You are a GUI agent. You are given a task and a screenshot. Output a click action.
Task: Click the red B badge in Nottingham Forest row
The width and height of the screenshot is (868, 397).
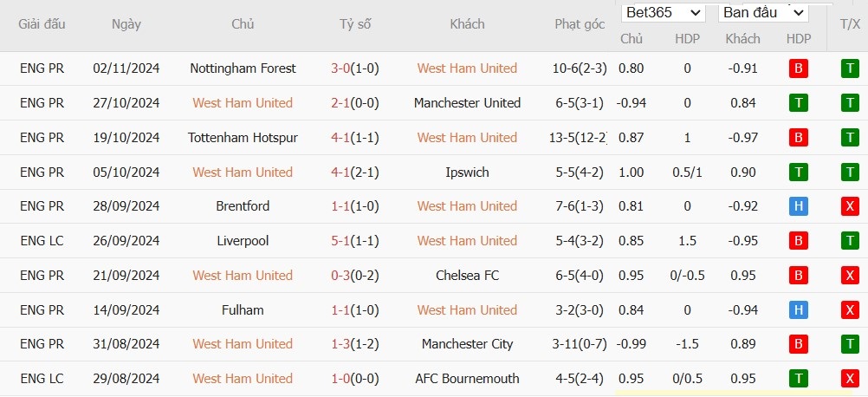pos(798,68)
